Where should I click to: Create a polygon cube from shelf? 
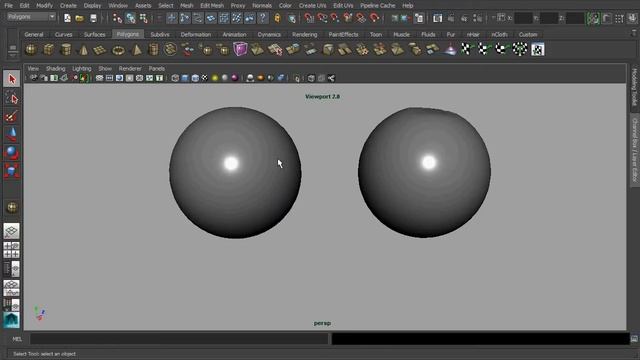click(49, 50)
